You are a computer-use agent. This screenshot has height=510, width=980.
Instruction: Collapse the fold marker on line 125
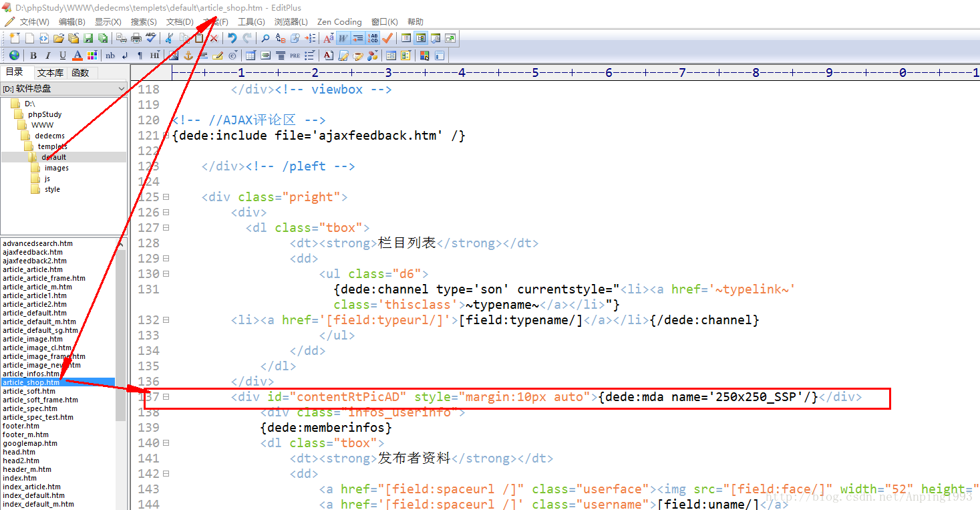click(x=166, y=197)
